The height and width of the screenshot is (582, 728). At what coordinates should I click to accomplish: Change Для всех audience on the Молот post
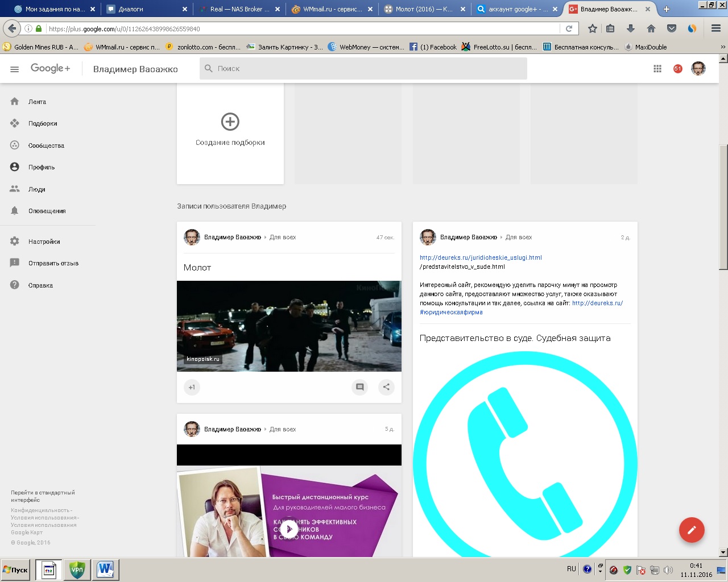click(x=283, y=238)
